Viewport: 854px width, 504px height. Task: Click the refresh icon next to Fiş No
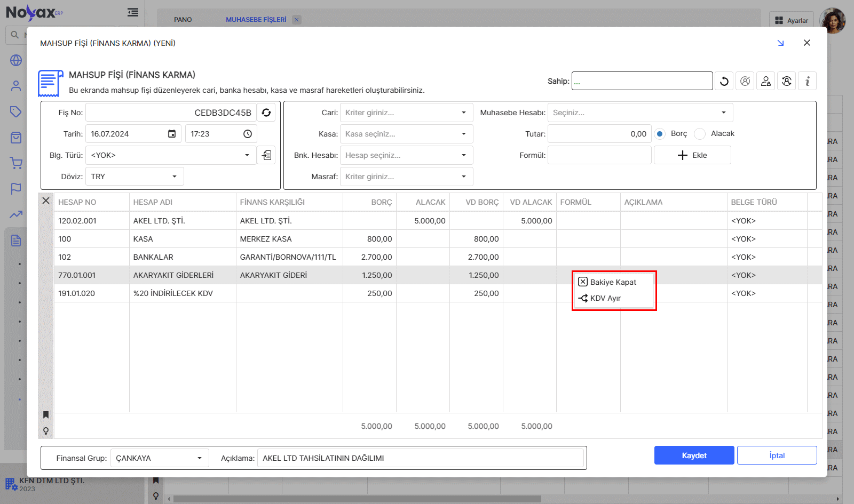[x=266, y=113]
